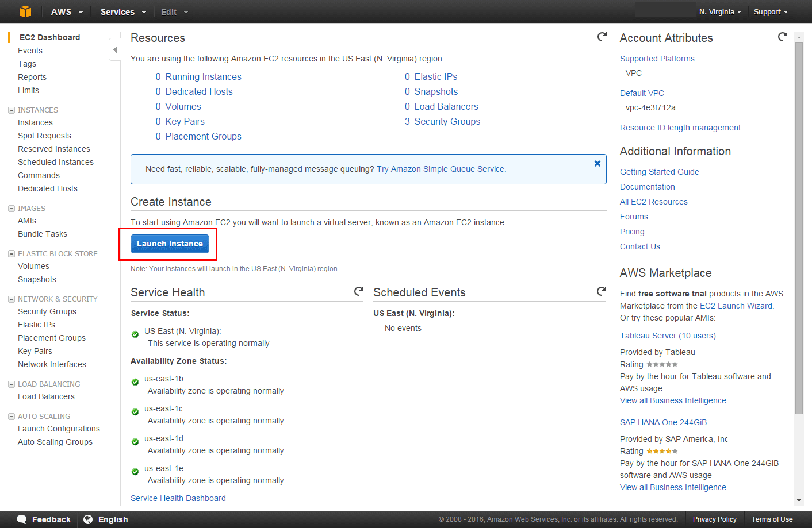The width and height of the screenshot is (812, 528).
Task: Refresh the Scheduled Events section
Action: pos(602,291)
